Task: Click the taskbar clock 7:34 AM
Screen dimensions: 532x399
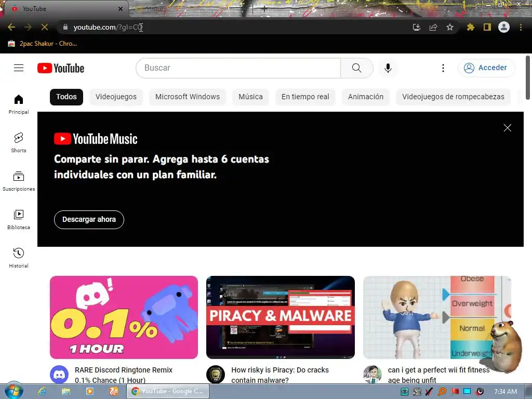Action: (506, 392)
